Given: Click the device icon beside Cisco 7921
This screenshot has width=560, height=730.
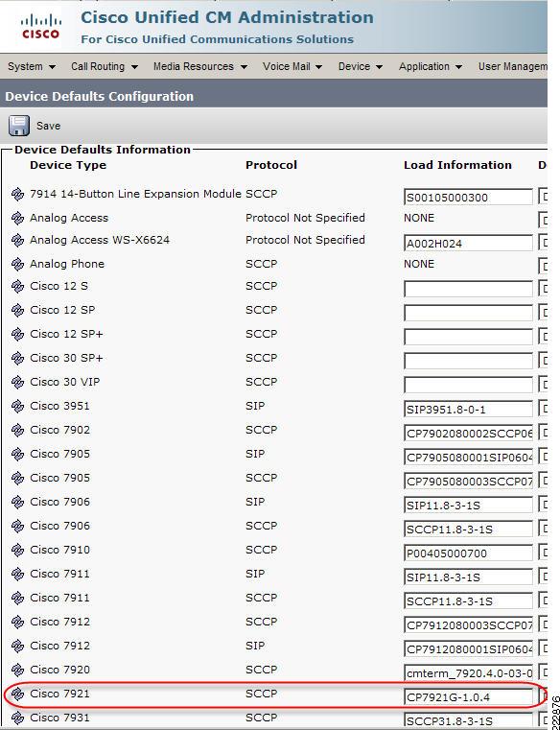Looking at the screenshot, I should click(x=17, y=694).
